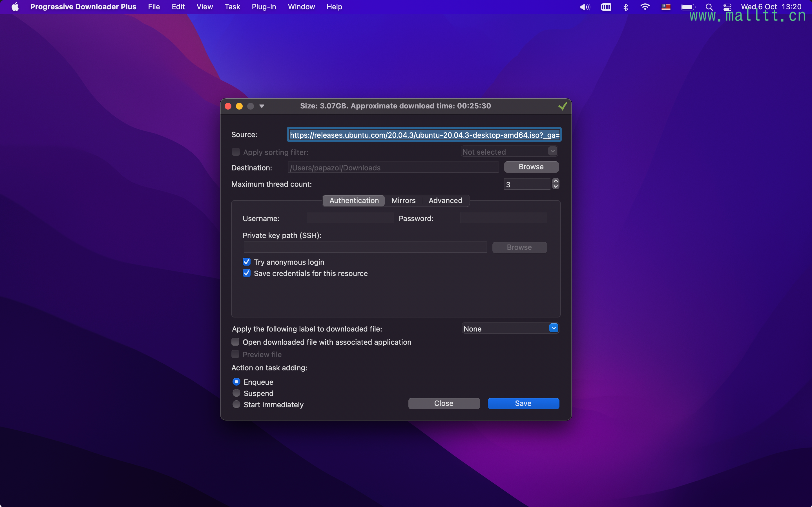
Task: Decrease maximum thread count with stepper down arrow
Action: (x=556, y=186)
